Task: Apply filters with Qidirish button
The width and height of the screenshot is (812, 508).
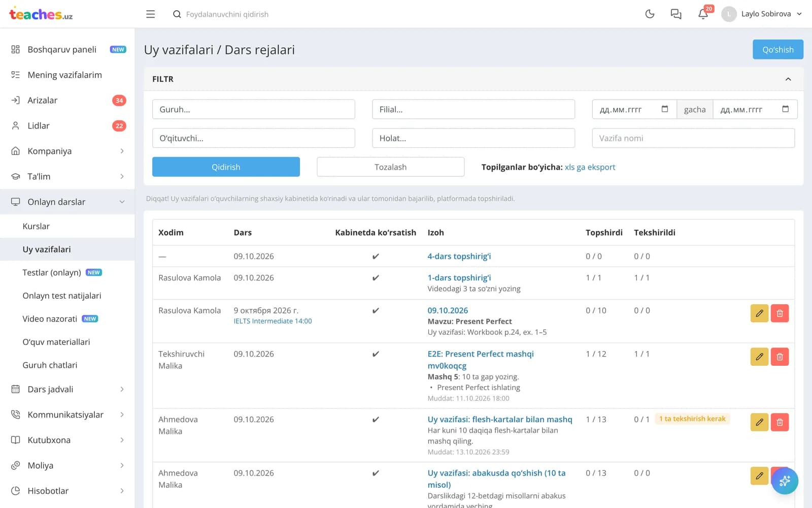Action: click(226, 167)
